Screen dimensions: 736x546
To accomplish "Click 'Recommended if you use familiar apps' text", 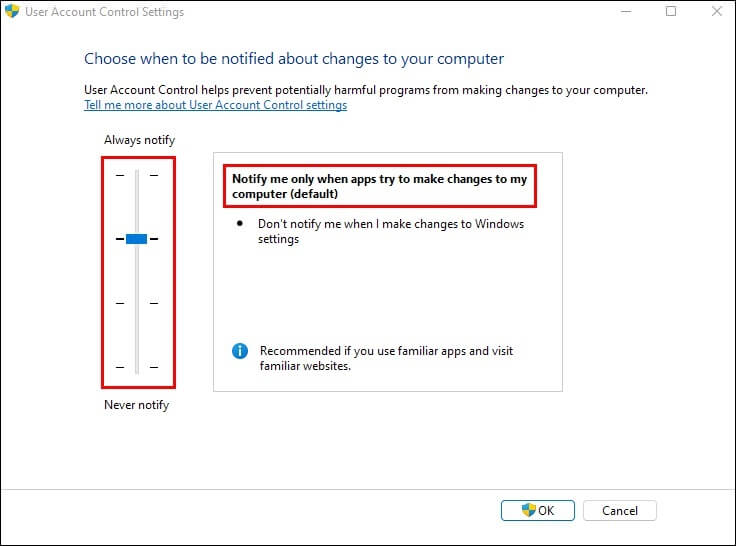I will (x=386, y=358).
